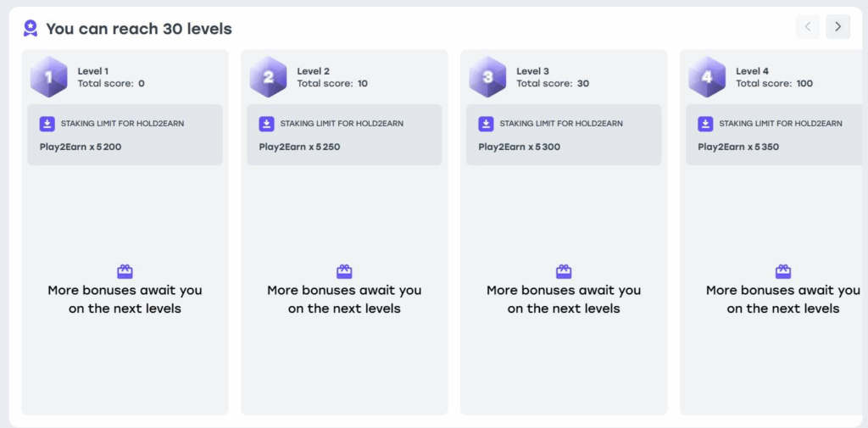The height and width of the screenshot is (428, 868).
Task: Click the Level 4 hexagon badge
Action: point(707,77)
